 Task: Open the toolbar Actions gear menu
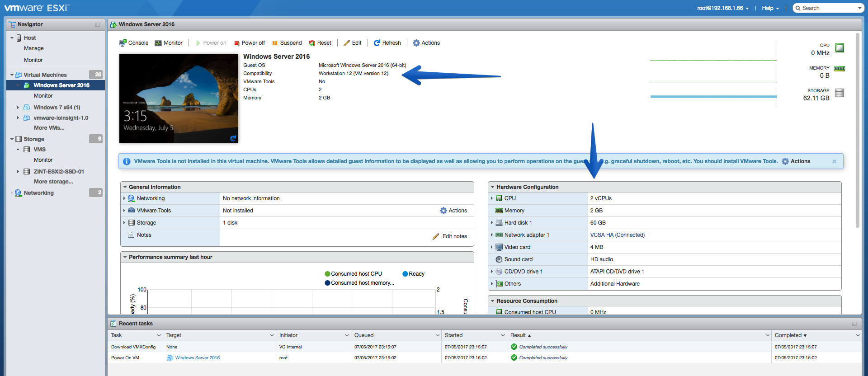coord(426,43)
